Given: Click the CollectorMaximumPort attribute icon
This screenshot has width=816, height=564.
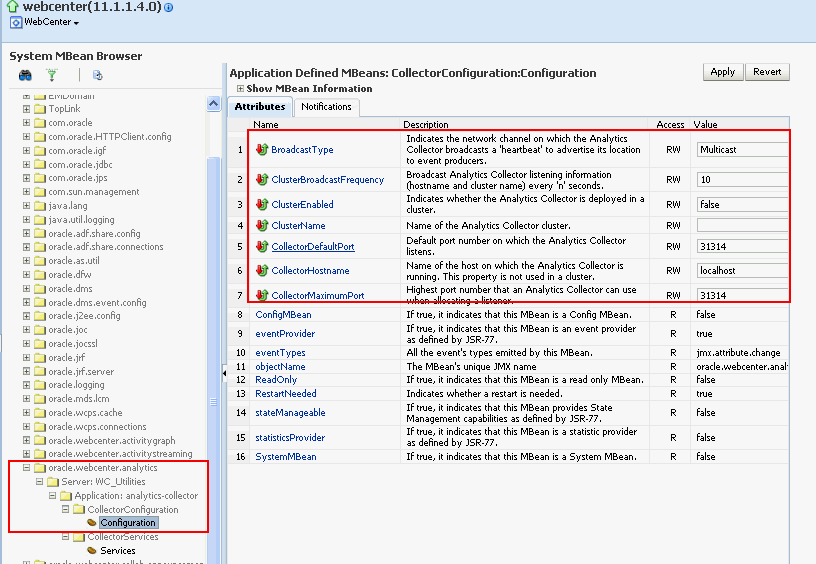Looking at the screenshot, I should pyautogui.click(x=262, y=295).
